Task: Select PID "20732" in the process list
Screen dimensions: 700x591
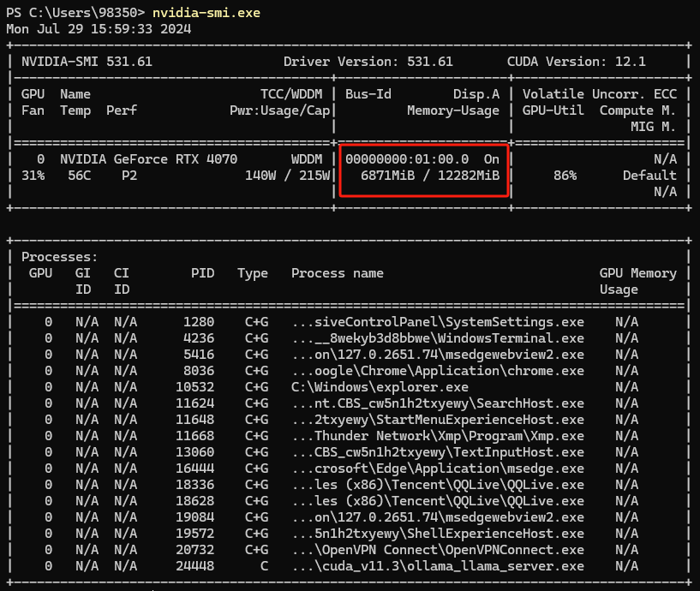Action: [195, 550]
